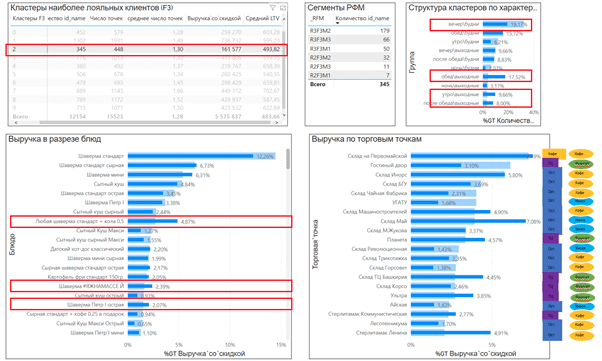Image resolution: width=602 pixels, height=361 pixels.
Task: Click the Любая шаверма стандарт + кола bar
Action: [x=153, y=221]
